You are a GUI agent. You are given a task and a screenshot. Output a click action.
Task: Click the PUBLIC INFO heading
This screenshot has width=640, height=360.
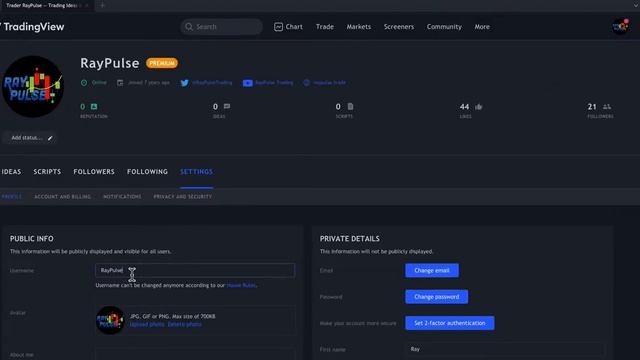[x=32, y=239]
